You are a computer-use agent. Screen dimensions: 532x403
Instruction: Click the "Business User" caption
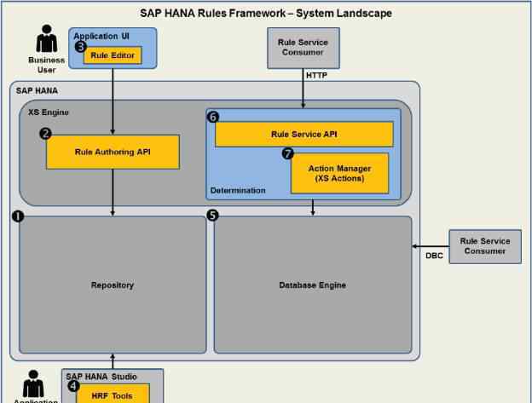pos(47,65)
